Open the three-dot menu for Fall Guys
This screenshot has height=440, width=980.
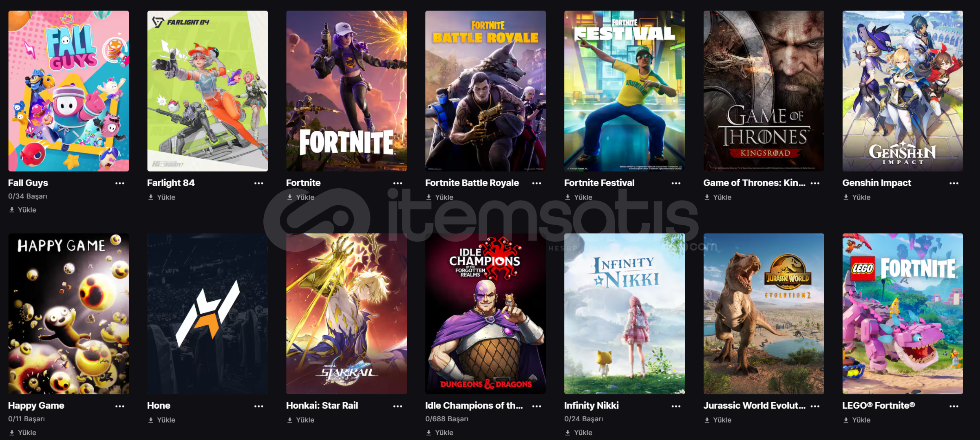[119, 183]
